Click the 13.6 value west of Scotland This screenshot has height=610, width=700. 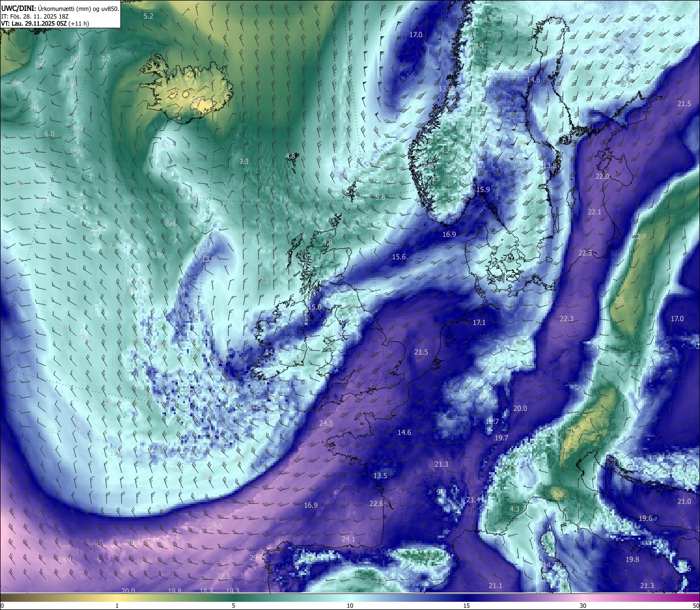point(208,259)
